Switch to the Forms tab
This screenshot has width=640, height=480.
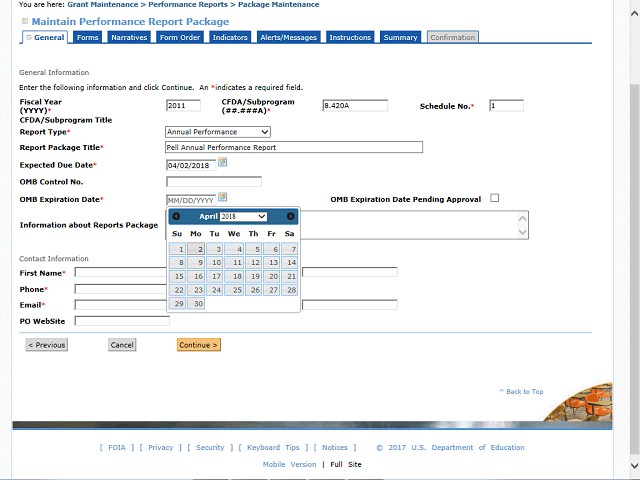[87, 37]
